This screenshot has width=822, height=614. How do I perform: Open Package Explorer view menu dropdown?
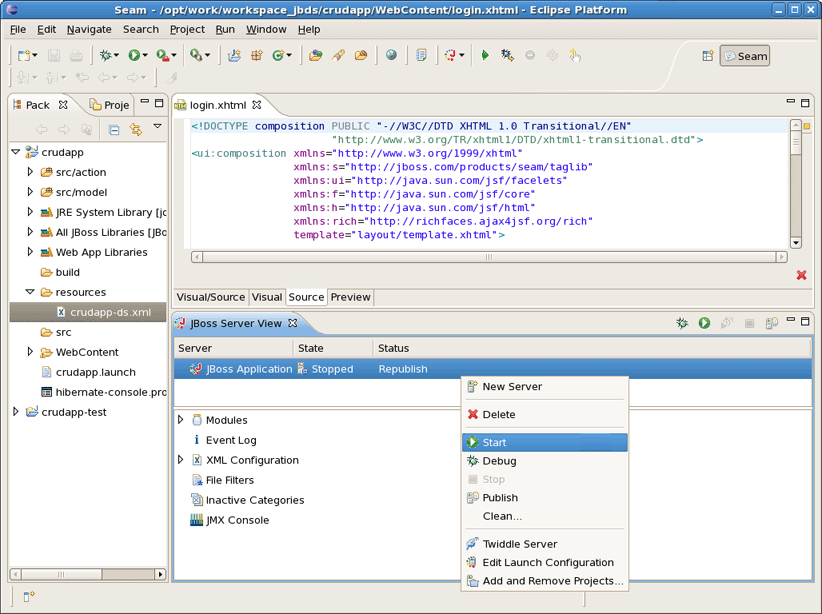coord(157,128)
